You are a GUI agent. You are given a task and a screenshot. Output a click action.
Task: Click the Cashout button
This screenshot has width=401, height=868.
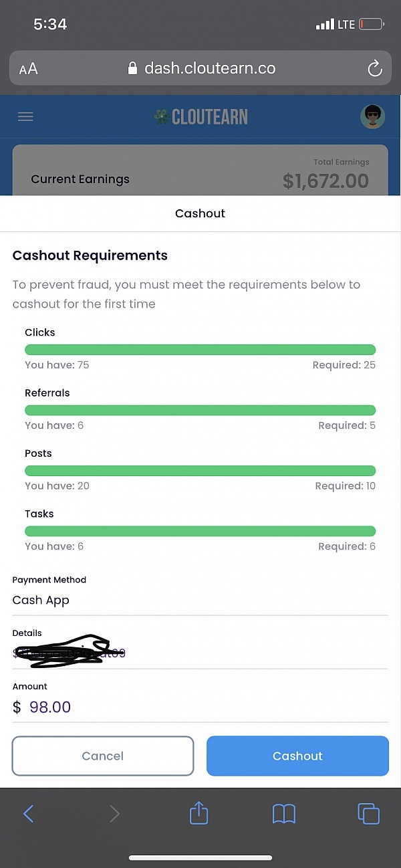click(297, 756)
